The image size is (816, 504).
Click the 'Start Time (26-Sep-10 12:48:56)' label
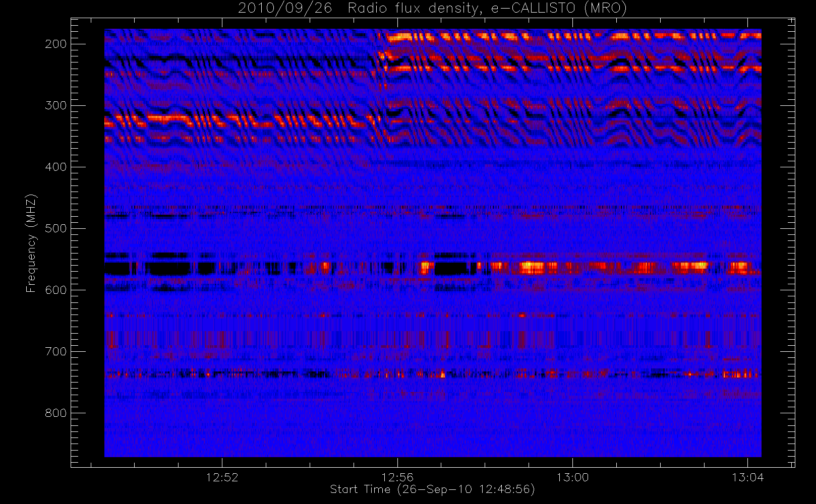[432, 489]
